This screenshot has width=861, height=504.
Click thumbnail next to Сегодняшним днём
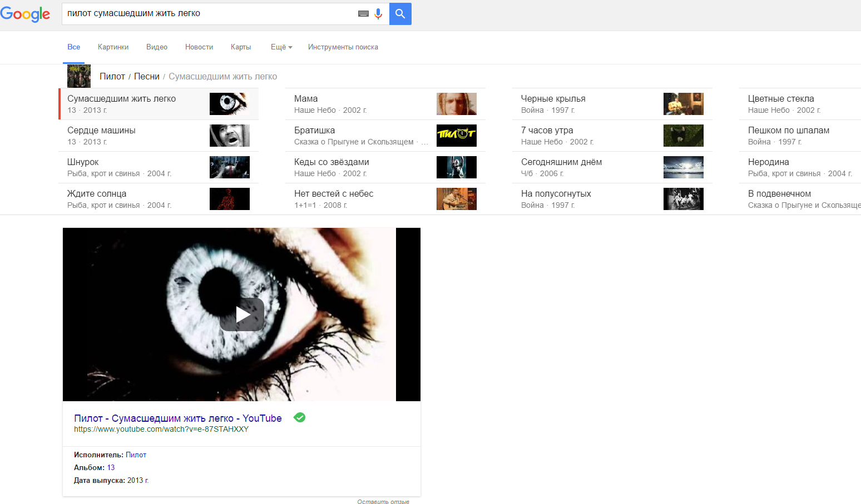click(x=684, y=167)
